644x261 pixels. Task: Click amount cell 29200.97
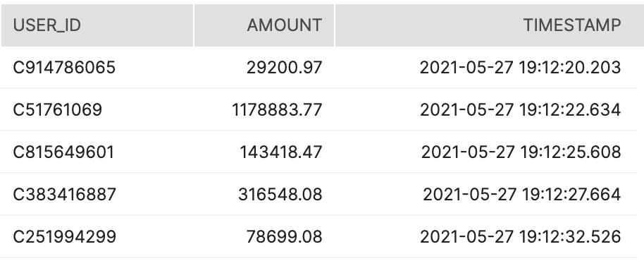point(284,68)
